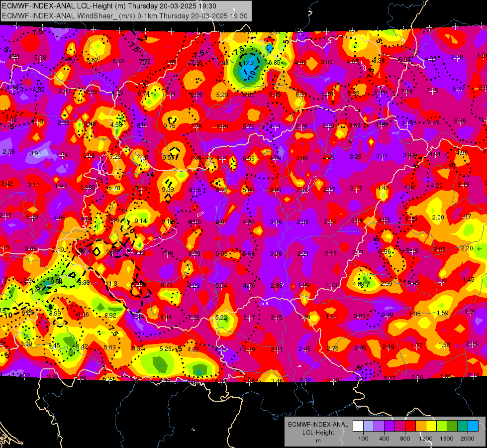Click the legend label 100

click(x=363, y=439)
